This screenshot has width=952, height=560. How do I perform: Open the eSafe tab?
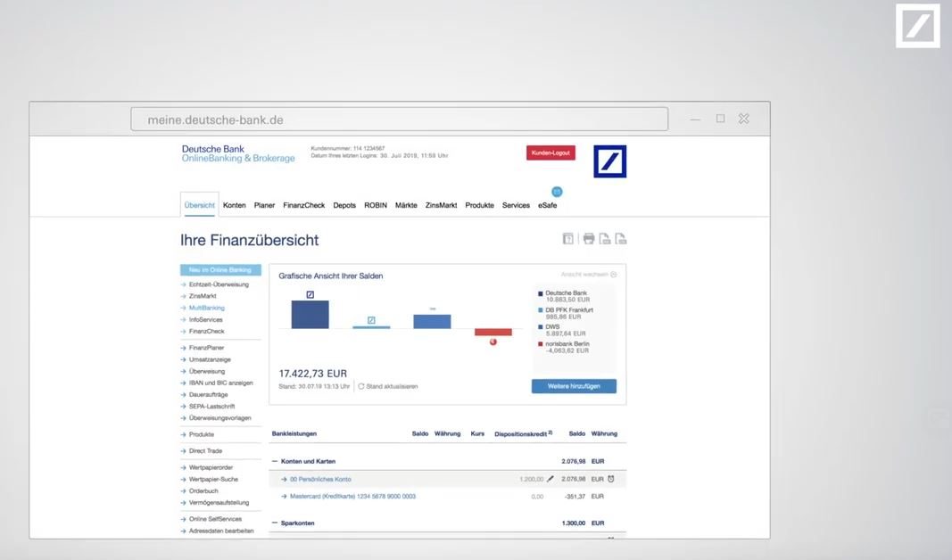547,205
